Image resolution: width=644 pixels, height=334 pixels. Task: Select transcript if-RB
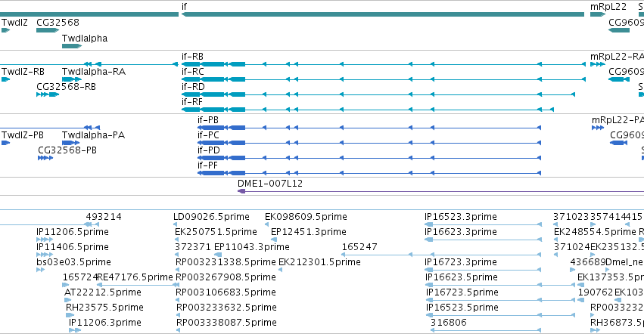[x=383, y=64]
